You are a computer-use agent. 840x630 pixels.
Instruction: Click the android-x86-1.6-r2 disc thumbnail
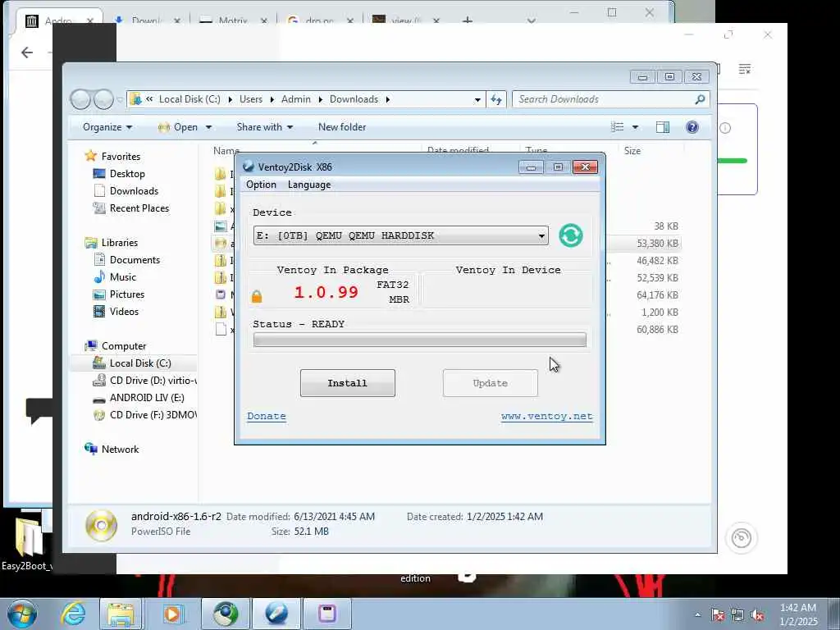[x=101, y=526]
